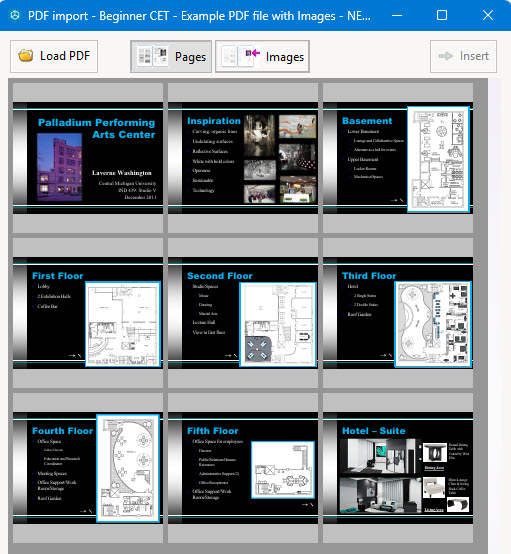Click the Load PDF button
Image resolution: width=511 pixels, height=554 pixels.
[x=54, y=56]
